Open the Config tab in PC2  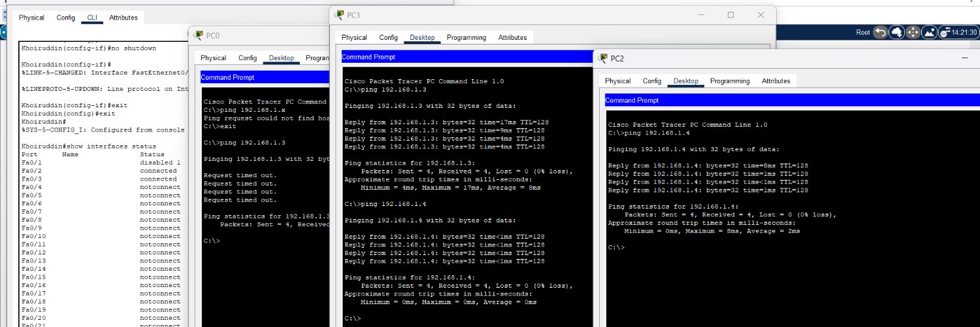pyautogui.click(x=652, y=81)
